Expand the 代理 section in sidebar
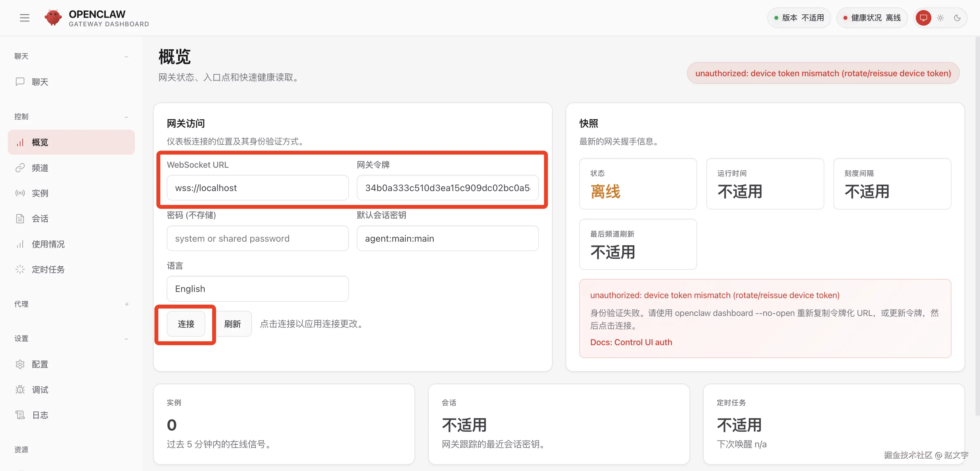 [x=126, y=304]
